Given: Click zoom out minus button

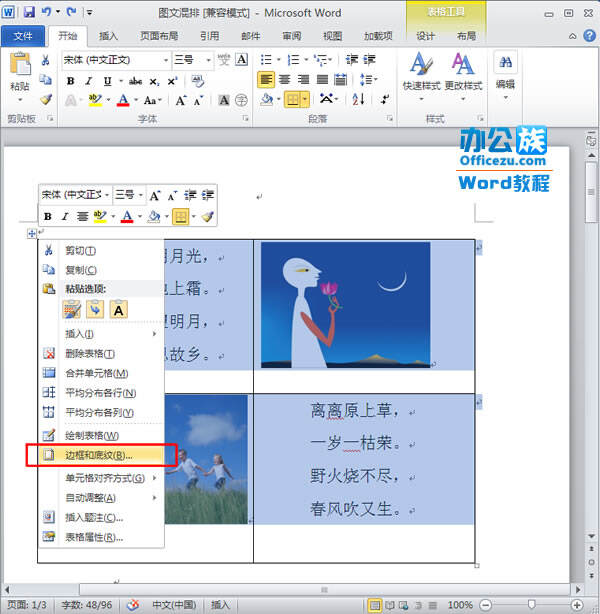Looking at the screenshot, I should (486, 605).
